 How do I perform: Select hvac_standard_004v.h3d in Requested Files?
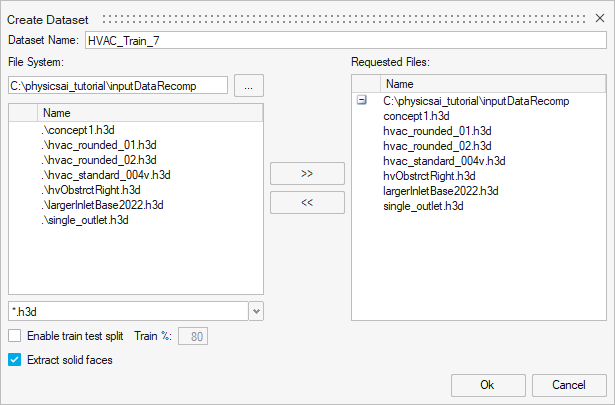pyautogui.click(x=444, y=161)
